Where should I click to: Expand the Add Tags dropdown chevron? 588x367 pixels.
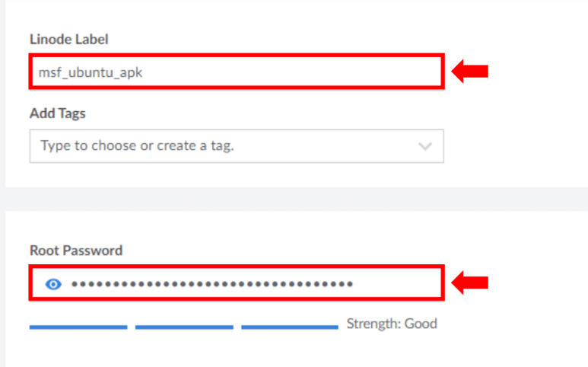(425, 145)
